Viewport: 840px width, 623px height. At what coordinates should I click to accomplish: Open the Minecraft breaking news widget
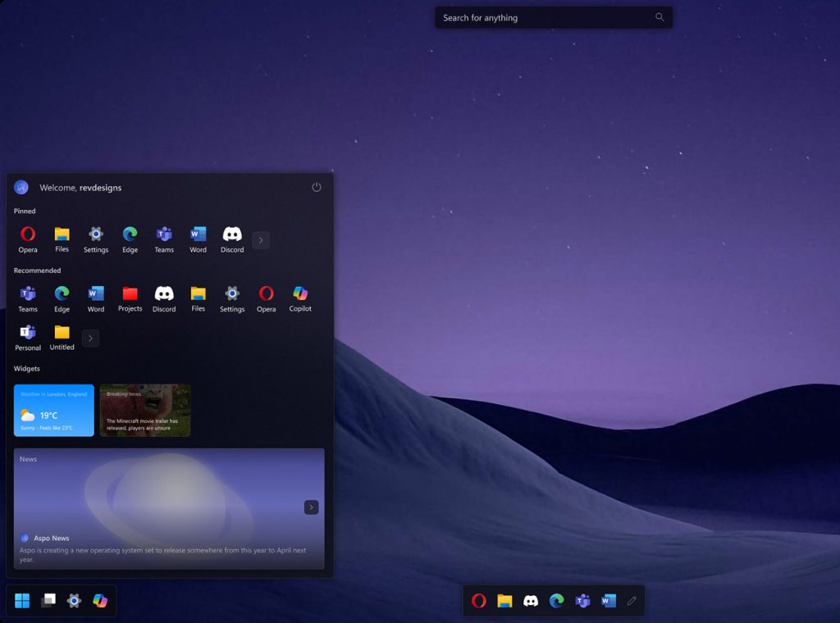145,410
